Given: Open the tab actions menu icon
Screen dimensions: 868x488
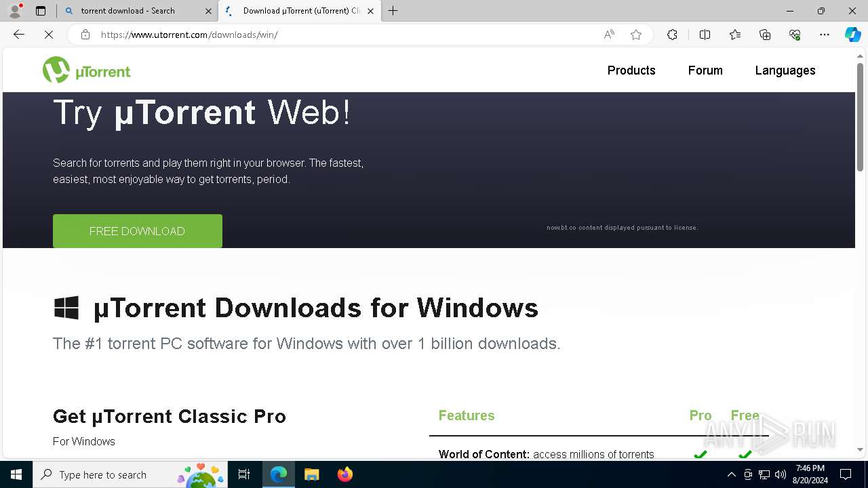Looking at the screenshot, I should click(x=41, y=11).
